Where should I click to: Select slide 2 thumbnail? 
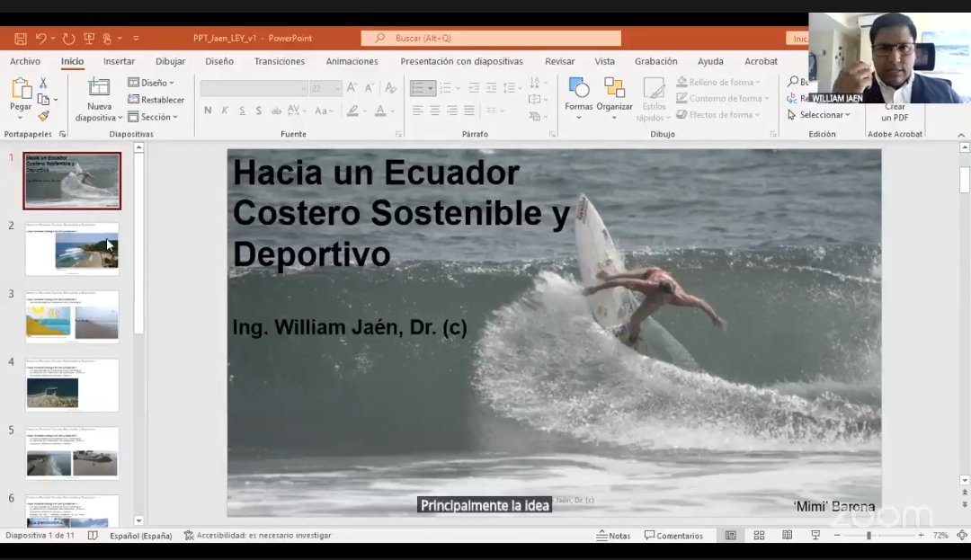click(x=72, y=249)
